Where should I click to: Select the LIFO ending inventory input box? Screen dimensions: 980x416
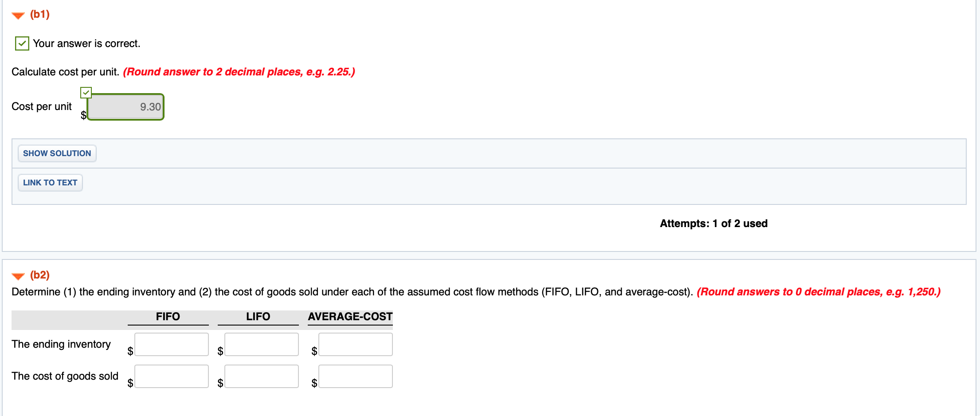(262, 344)
